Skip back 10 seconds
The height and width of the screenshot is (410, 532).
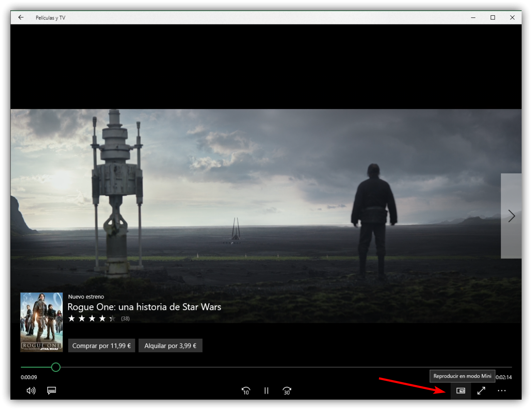(246, 390)
